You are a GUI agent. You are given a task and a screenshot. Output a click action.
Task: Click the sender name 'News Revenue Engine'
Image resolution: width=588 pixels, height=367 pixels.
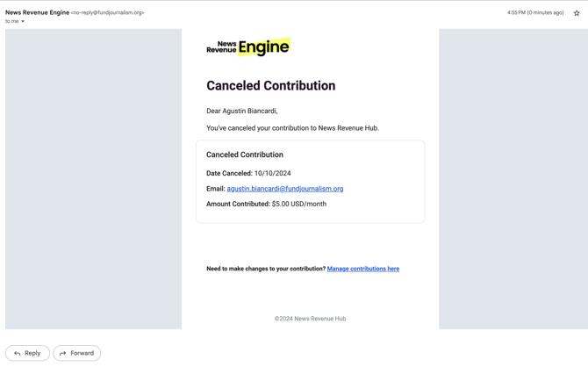coord(37,12)
